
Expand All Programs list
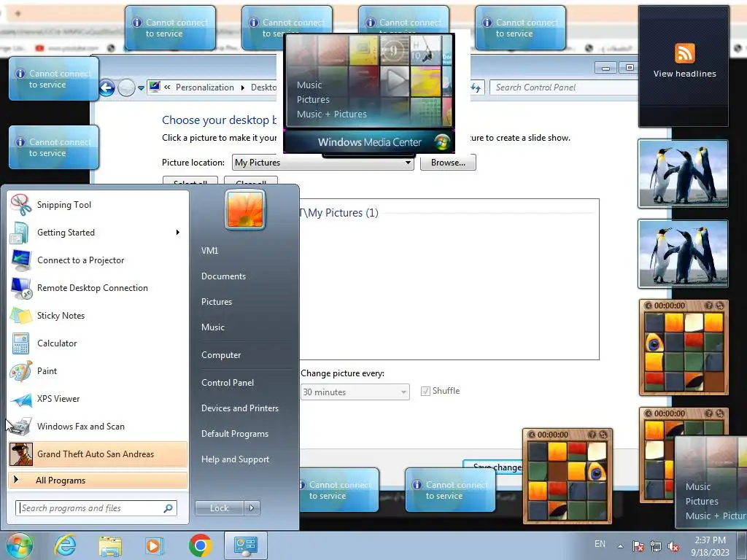click(98, 481)
